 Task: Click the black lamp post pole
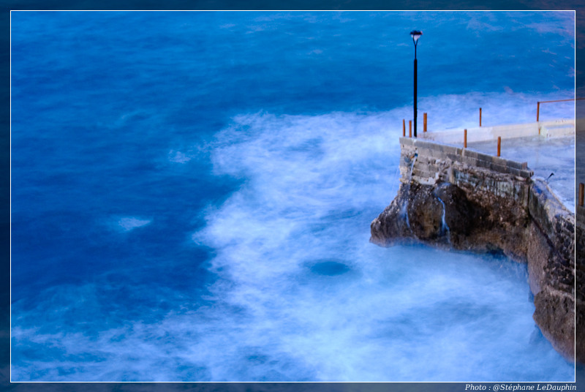click(x=415, y=88)
